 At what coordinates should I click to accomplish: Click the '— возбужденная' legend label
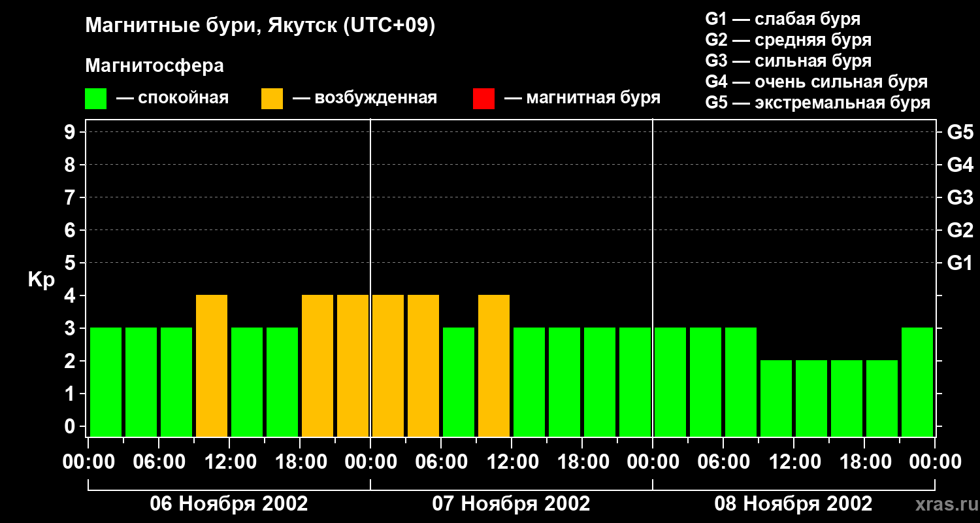click(365, 98)
